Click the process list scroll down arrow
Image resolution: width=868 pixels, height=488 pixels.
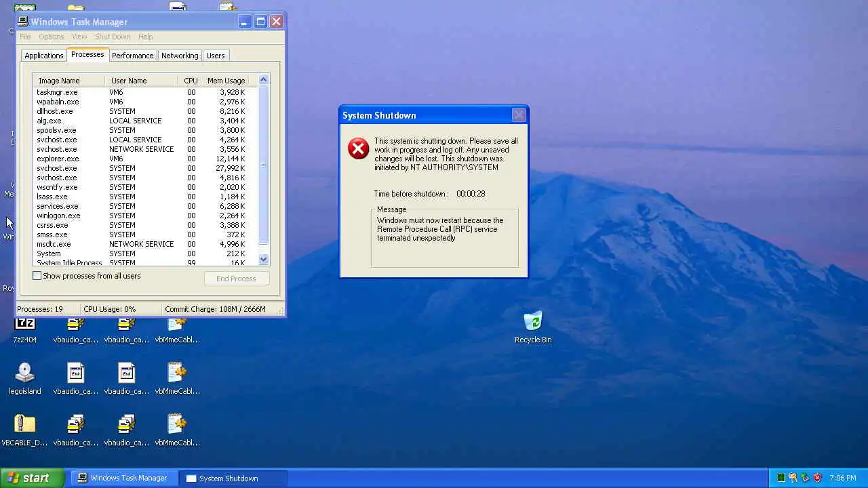point(264,260)
